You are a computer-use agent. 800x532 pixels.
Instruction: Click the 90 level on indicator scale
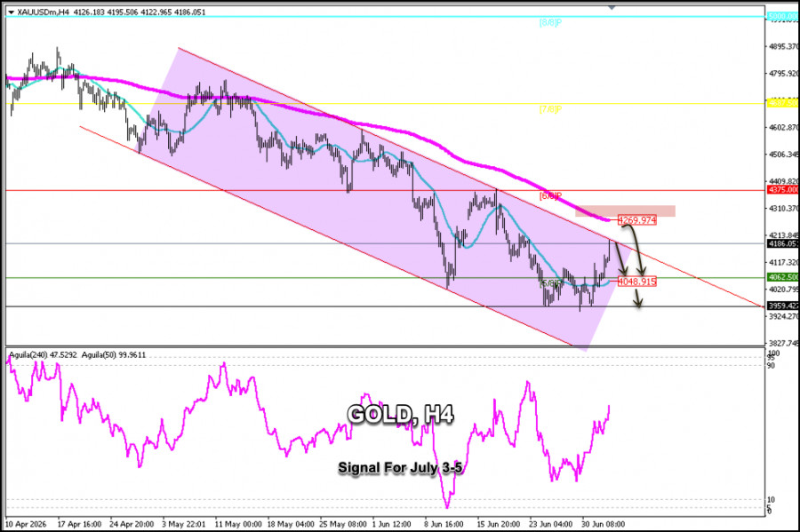(771, 365)
